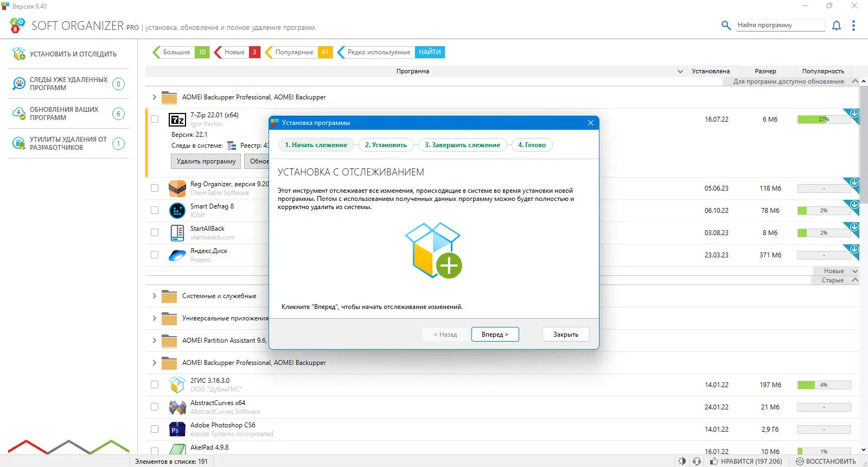Screen dimensions: 868x467
Task: Click the Adobe Photoshop CS6 icon
Action: tap(177, 430)
